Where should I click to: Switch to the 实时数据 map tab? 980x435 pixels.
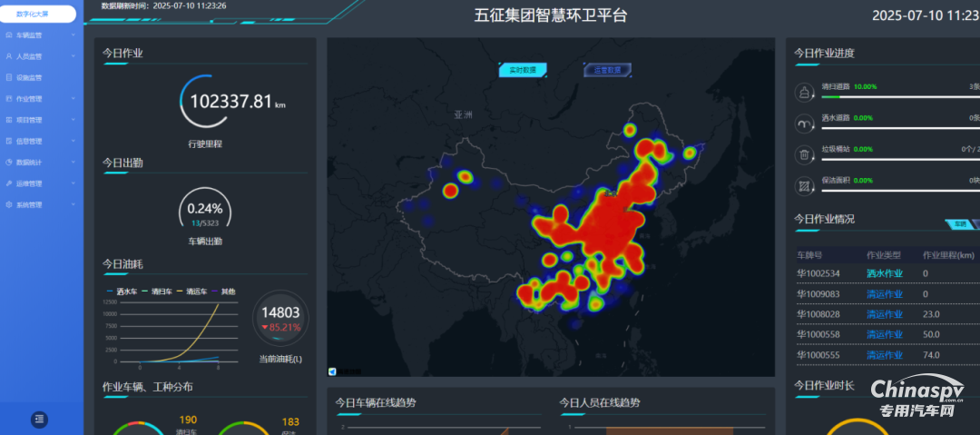pyautogui.click(x=522, y=70)
